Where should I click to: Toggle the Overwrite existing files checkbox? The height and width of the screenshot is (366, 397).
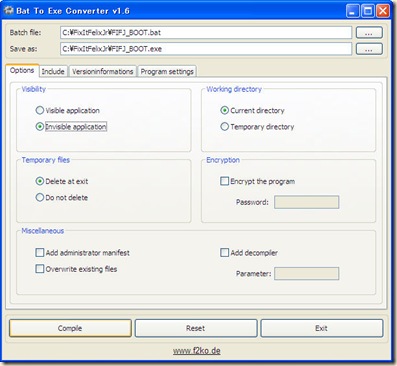40,269
